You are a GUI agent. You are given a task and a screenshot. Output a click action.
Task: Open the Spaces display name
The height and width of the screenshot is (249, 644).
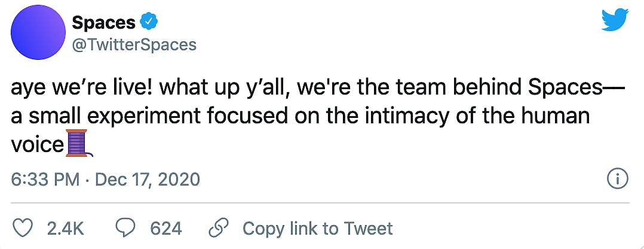click(103, 23)
